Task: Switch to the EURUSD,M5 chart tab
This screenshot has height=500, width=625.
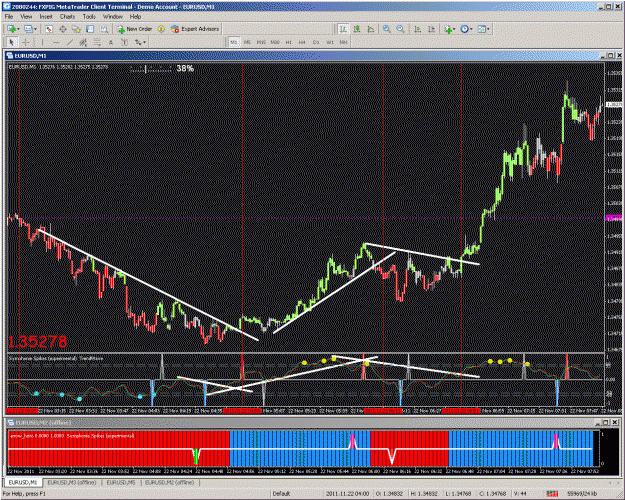Action: [121, 482]
